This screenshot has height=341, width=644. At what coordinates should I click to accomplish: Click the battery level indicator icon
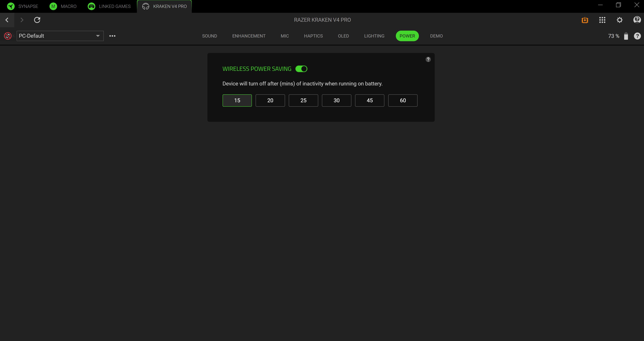pos(626,36)
